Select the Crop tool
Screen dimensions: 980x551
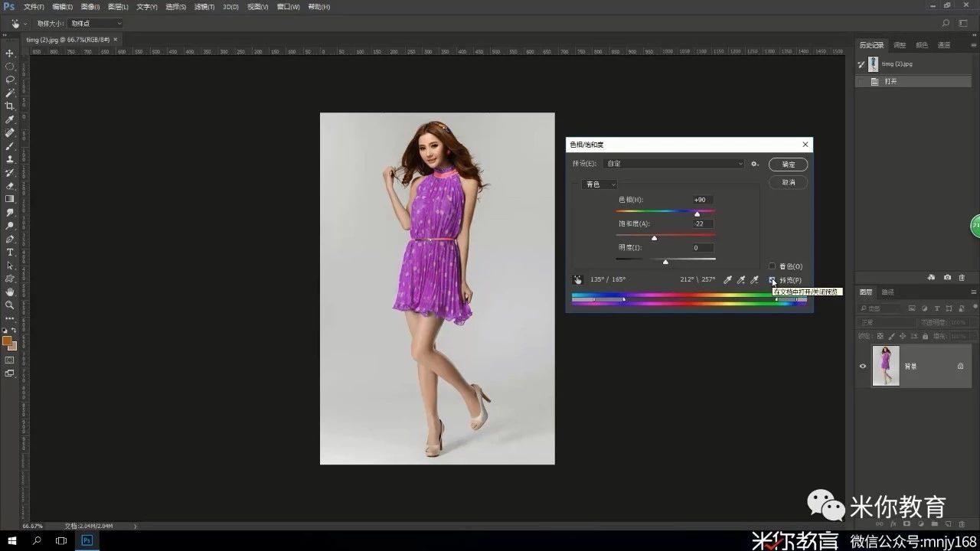(10, 106)
